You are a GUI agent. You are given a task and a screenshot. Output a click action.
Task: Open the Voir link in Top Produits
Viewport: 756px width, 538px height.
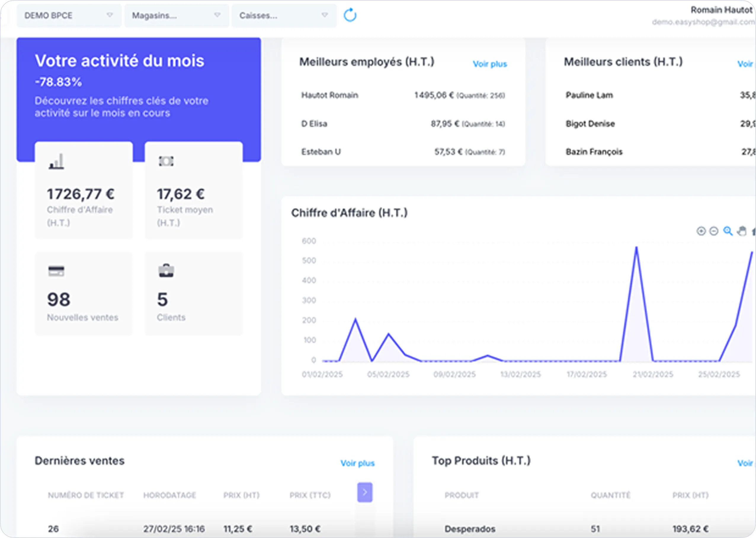coord(745,463)
